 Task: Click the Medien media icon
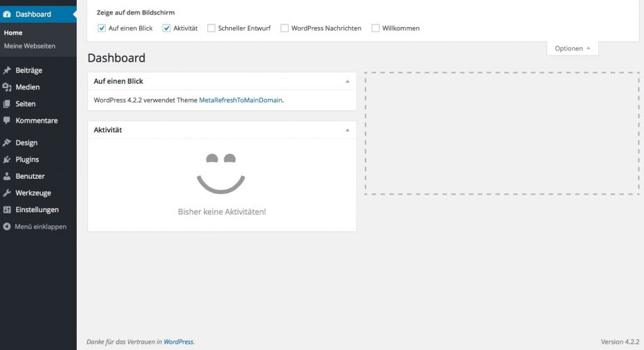7,87
